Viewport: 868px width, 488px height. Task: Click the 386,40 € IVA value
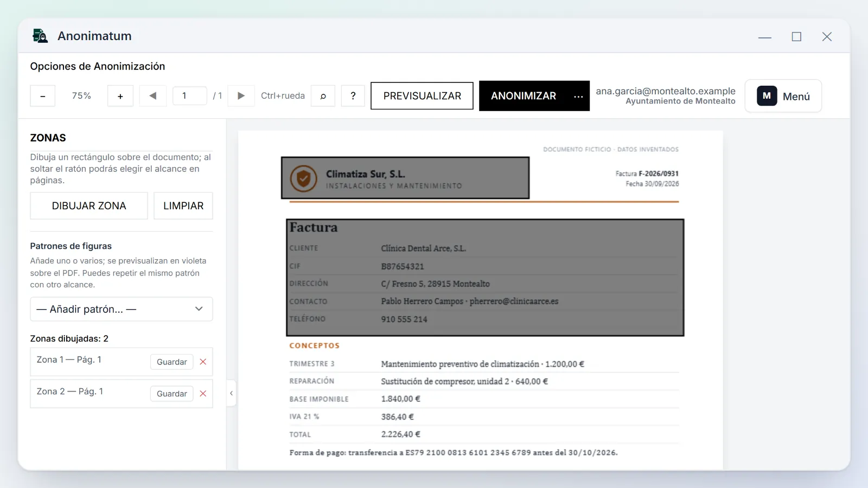coord(397,417)
